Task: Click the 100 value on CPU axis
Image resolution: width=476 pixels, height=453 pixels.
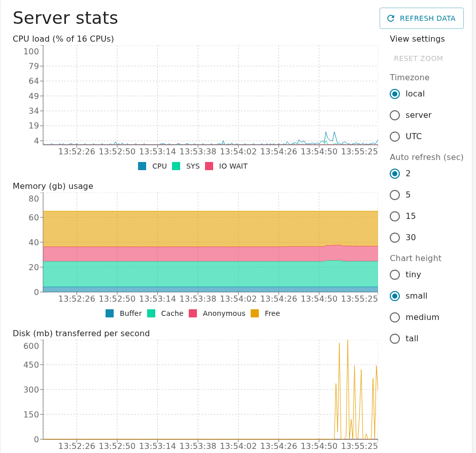Action: (x=31, y=51)
